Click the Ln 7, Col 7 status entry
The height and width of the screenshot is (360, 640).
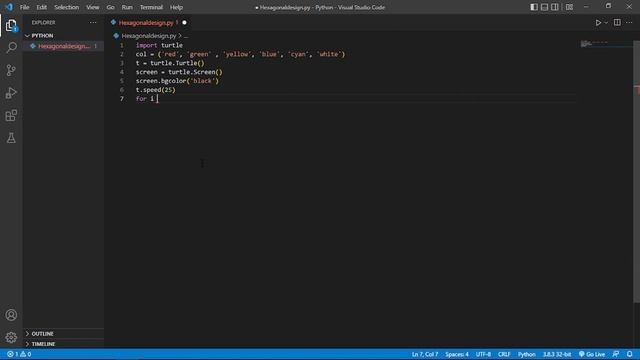pyautogui.click(x=424, y=354)
